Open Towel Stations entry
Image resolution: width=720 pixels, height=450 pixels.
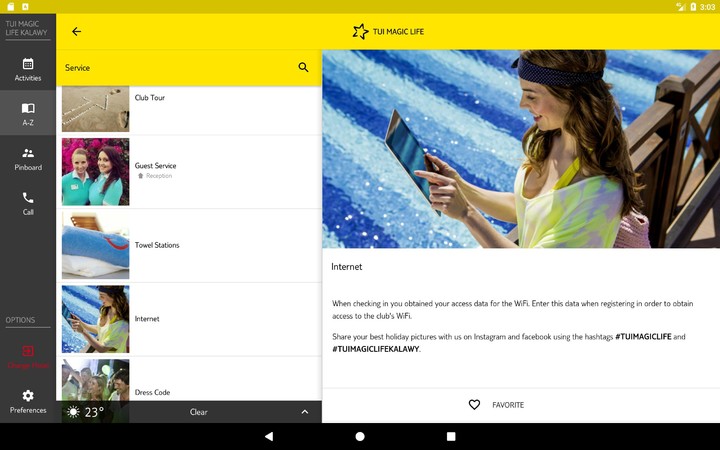tap(190, 245)
